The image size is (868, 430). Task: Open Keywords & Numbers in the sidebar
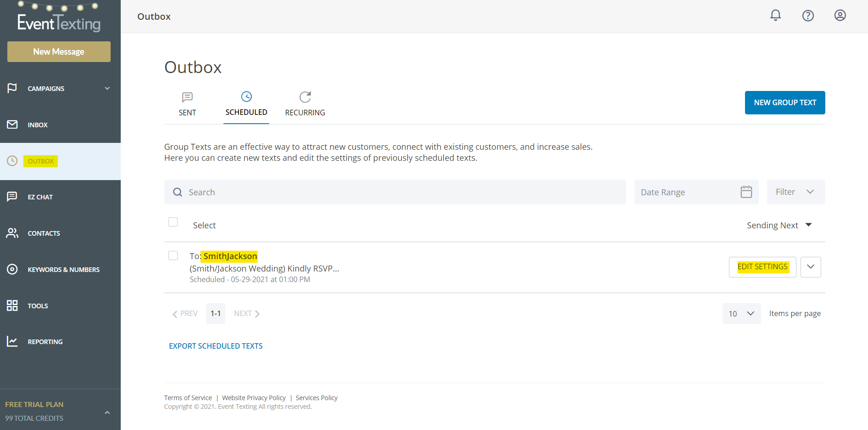pyautogui.click(x=60, y=269)
